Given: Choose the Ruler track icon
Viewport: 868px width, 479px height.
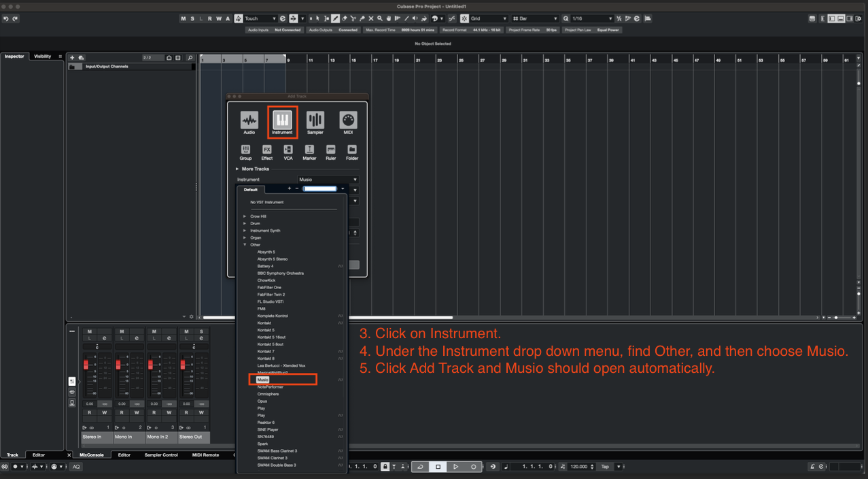Looking at the screenshot, I should [331, 150].
